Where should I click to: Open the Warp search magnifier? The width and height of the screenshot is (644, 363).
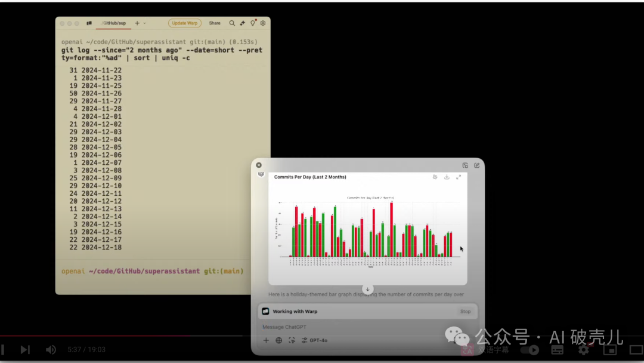[232, 23]
